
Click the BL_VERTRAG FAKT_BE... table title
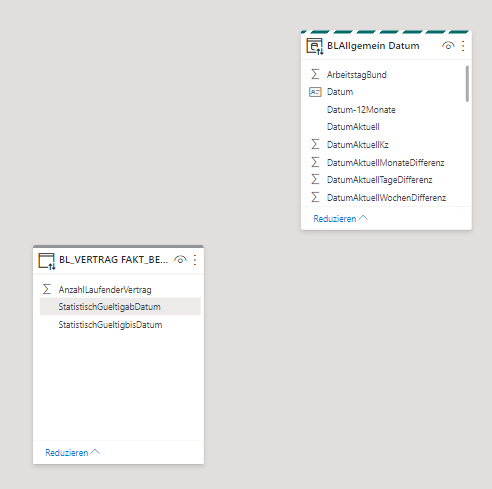[113, 260]
